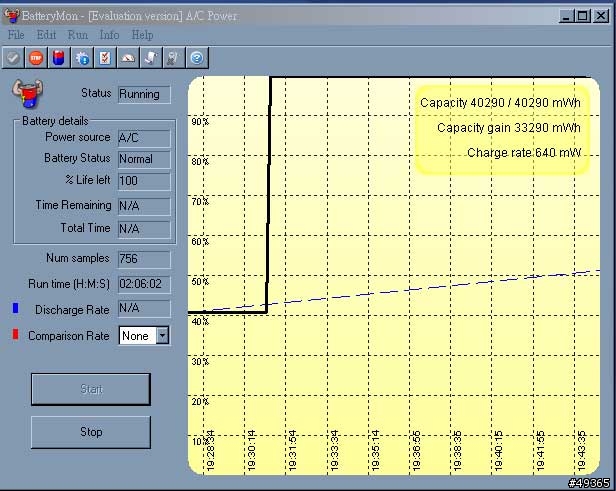The height and width of the screenshot is (491, 616).
Task: Click the % Life left field showing 100
Action: point(144,181)
